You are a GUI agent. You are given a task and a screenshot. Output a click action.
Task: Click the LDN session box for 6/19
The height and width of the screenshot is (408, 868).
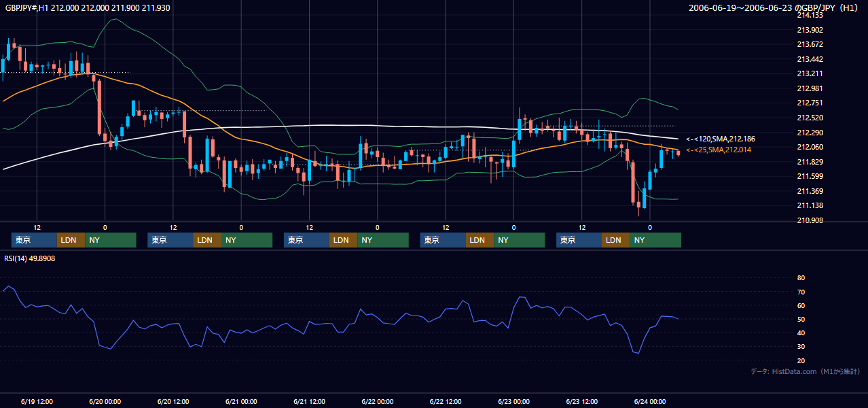[71, 240]
